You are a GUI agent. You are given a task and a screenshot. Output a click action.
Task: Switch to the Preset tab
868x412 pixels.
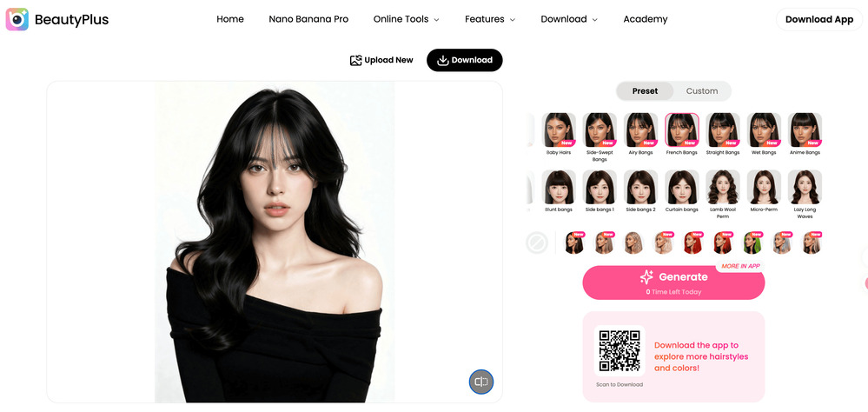click(x=645, y=90)
